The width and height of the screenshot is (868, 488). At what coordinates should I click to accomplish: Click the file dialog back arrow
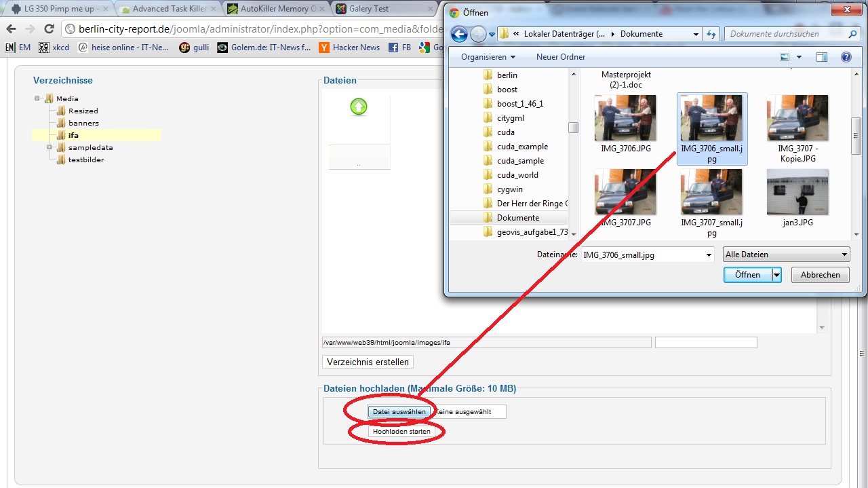coord(459,34)
